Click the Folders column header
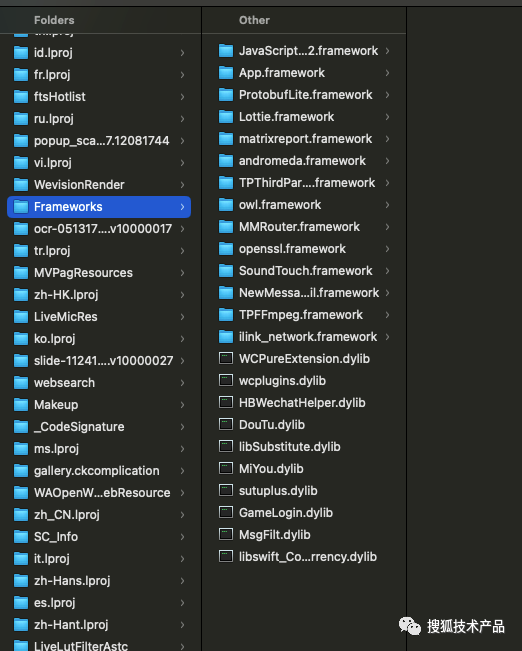Image resolution: width=522 pixels, height=651 pixels. pyautogui.click(x=54, y=20)
